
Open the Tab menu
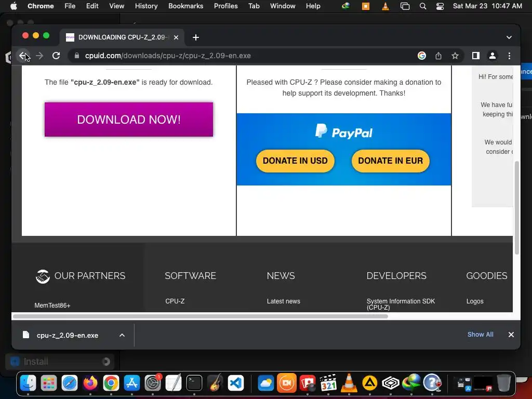pos(254,6)
